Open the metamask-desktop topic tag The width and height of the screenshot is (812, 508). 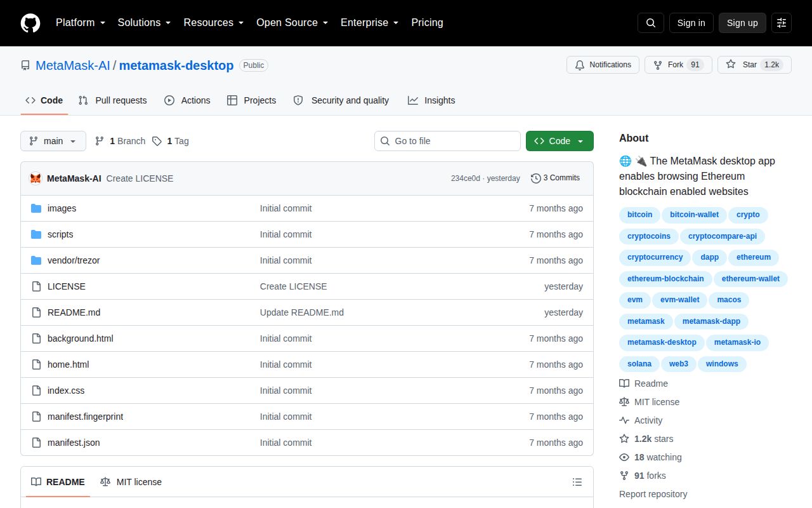(662, 343)
